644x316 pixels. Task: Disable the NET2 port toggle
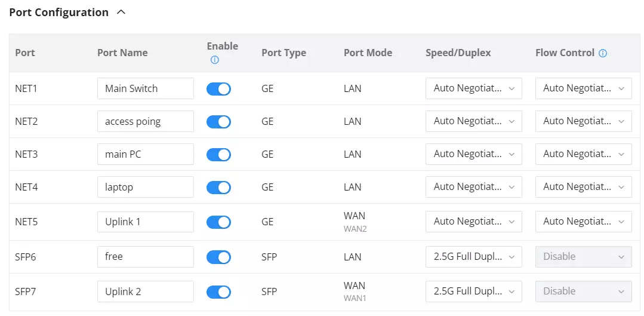pyautogui.click(x=218, y=122)
